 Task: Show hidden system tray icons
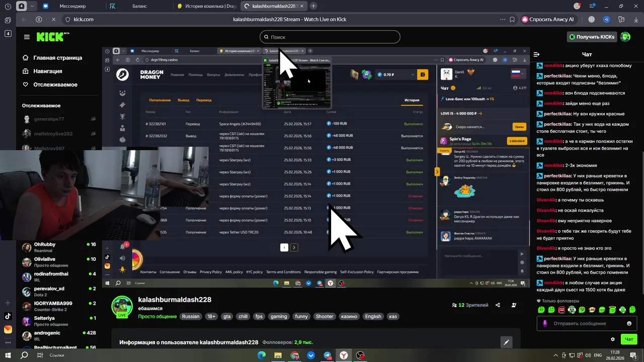click(x=556, y=355)
